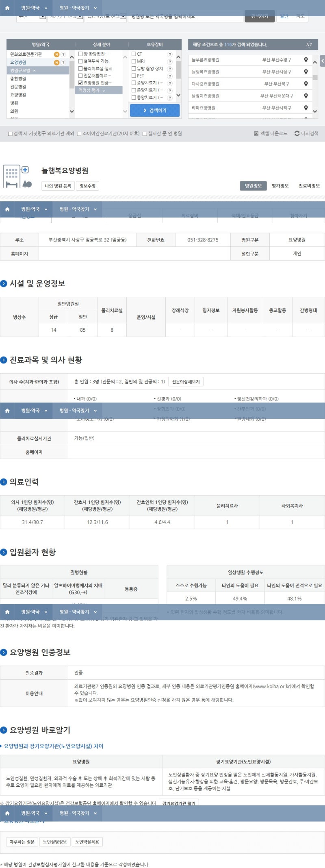Switch to the 평가정보 tab
This screenshot has width=325, height=868.
click(x=280, y=186)
